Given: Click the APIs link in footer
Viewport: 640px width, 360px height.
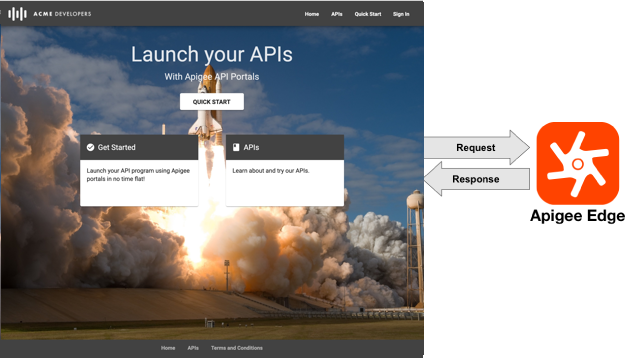Looking at the screenshot, I should tap(193, 348).
